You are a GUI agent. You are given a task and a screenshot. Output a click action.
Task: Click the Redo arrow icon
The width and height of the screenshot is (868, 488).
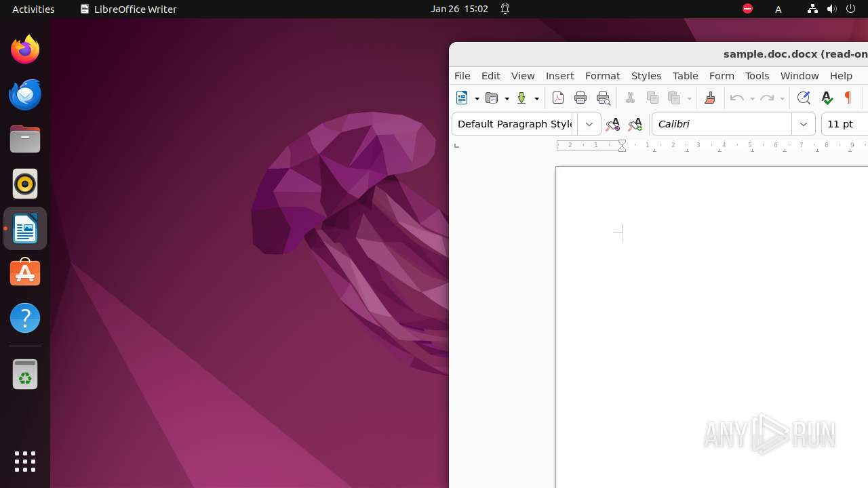pos(767,98)
